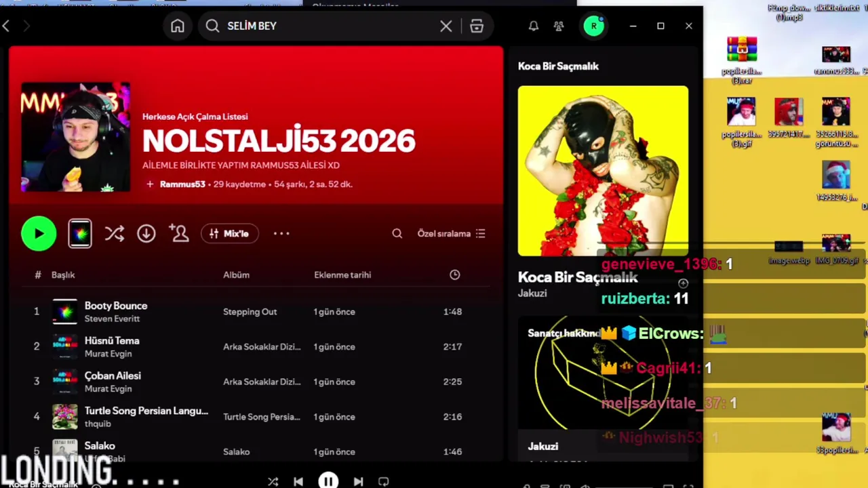
Task: Click playlist cover image with streamer
Action: coord(75,138)
